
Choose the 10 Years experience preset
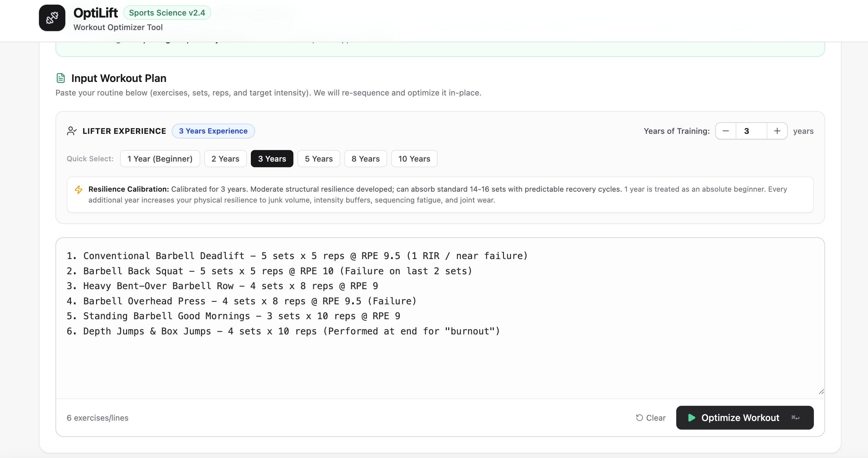(x=414, y=159)
